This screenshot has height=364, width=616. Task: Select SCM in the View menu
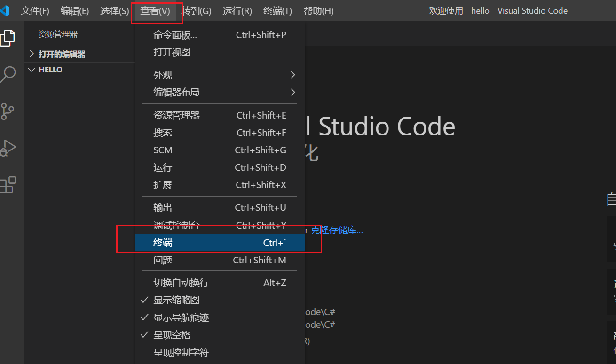pos(220,150)
